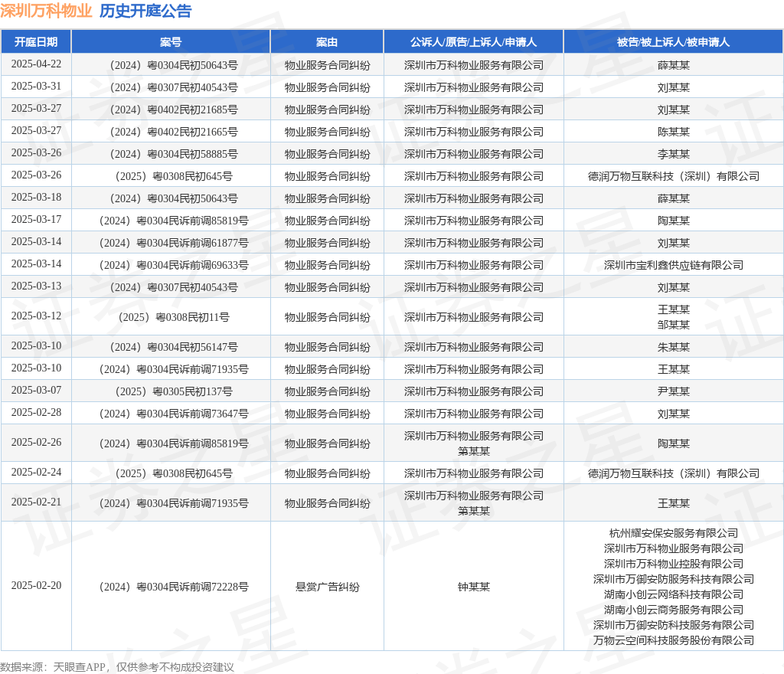Select the 历史开庭公告 heading

pos(145,11)
